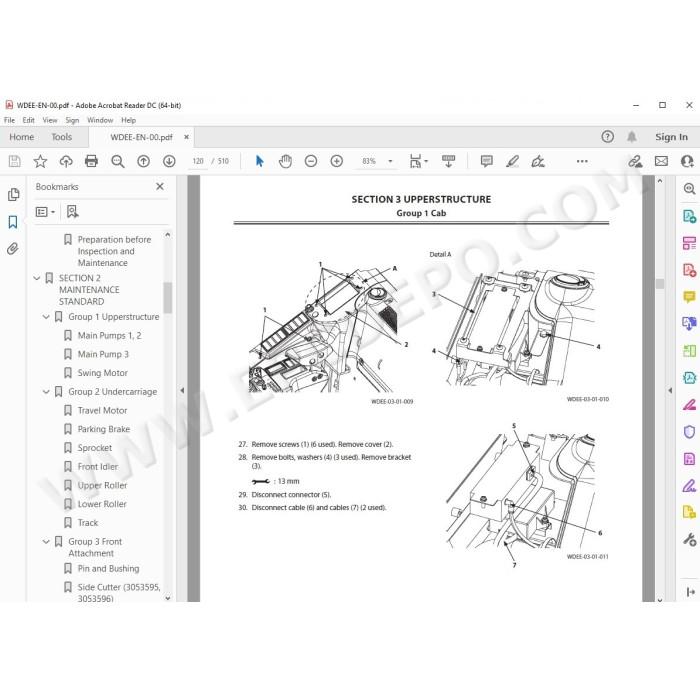Open the Main Pumps 1, 2 bookmark
The width and height of the screenshot is (700, 700).
coord(109,336)
